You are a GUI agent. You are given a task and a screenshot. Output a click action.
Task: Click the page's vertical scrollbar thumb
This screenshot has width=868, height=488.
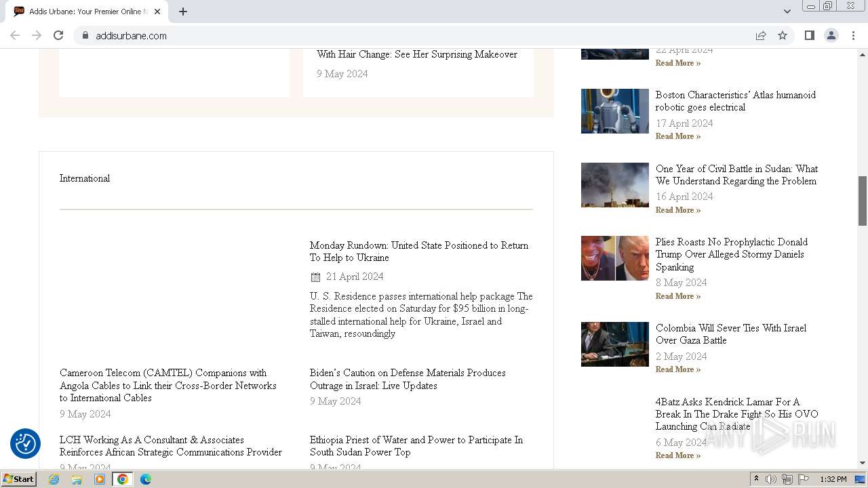click(863, 201)
